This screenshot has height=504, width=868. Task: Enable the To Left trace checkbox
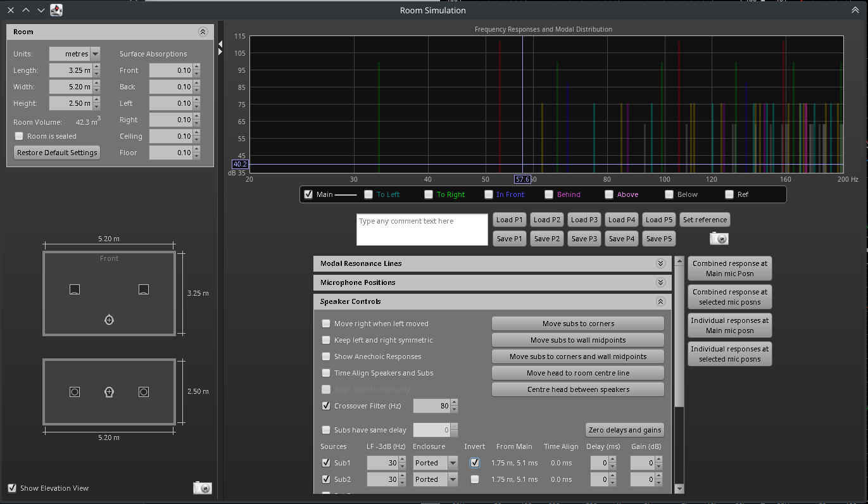click(x=368, y=194)
